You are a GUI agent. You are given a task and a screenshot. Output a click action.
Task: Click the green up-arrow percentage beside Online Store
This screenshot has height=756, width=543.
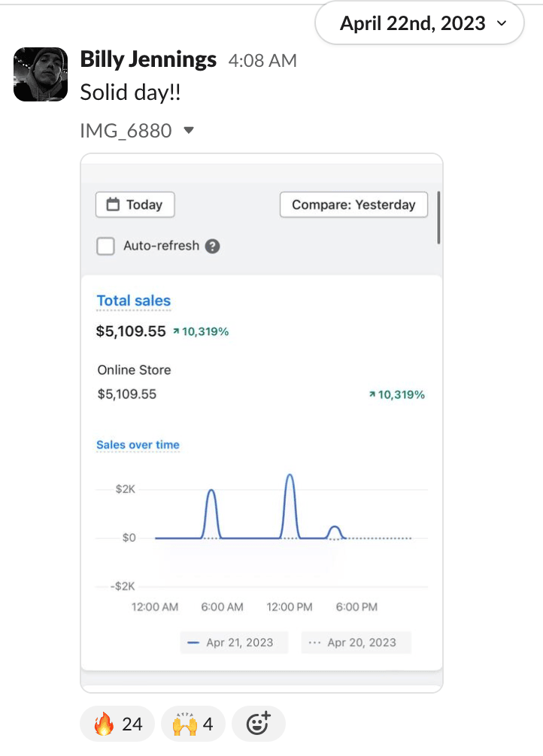(x=396, y=394)
